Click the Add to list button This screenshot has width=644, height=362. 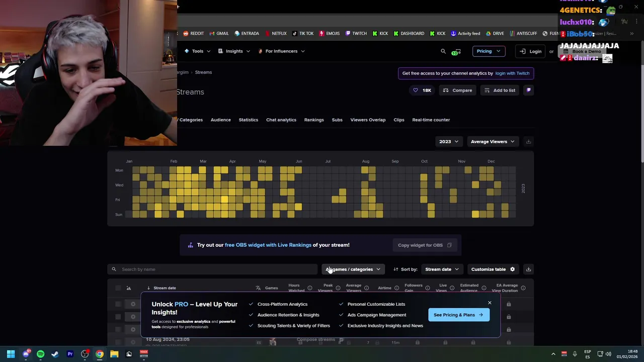[x=500, y=90]
